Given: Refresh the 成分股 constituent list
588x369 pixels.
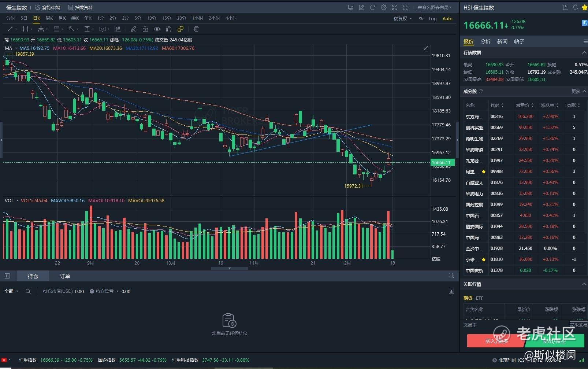Looking at the screenshot, I should (481, 91).
